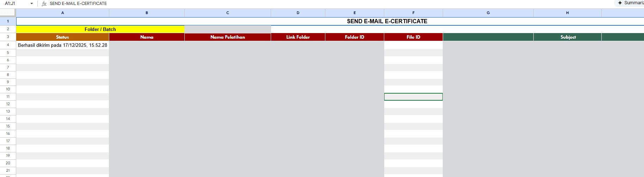Click the Status header cell
Viewport: 644px width, 177px height.
(62, 37)
